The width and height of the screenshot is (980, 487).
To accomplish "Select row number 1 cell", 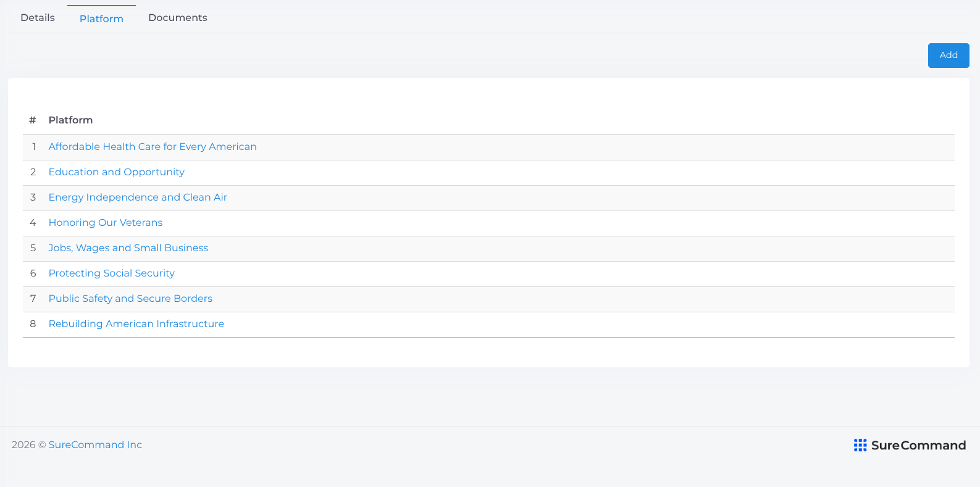I will [33, 147].
